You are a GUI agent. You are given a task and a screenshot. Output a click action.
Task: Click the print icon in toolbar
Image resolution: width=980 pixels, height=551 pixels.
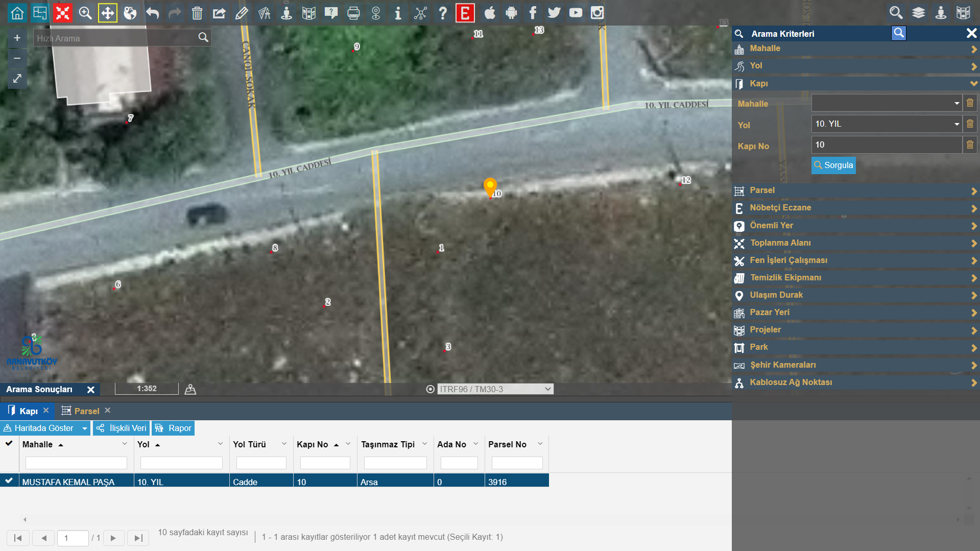(x=353, y=13)
